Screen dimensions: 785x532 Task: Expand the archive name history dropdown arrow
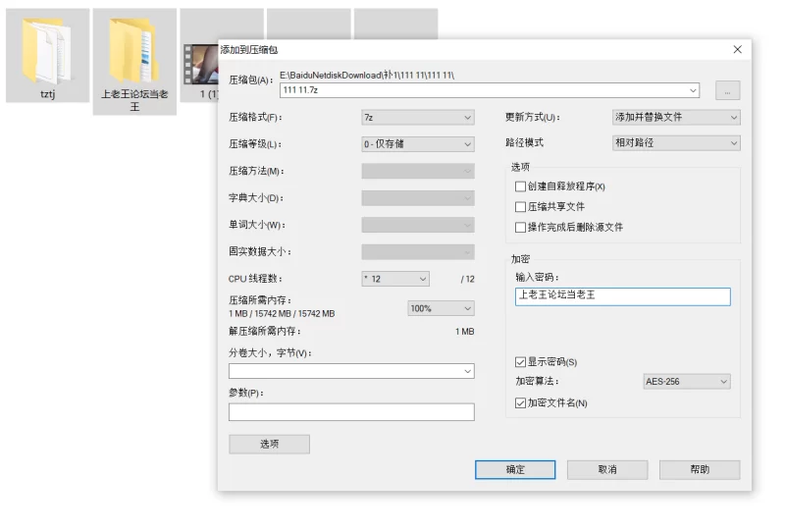[x=693, y=90]
